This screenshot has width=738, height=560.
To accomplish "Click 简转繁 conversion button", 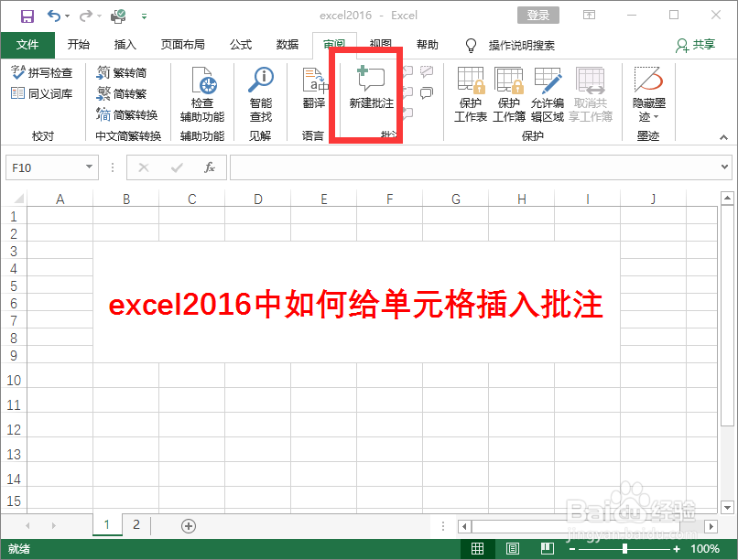I will click(122, 93).
